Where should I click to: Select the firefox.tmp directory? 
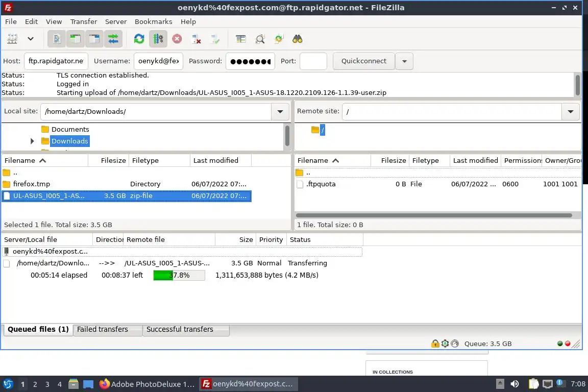point(127,184)
